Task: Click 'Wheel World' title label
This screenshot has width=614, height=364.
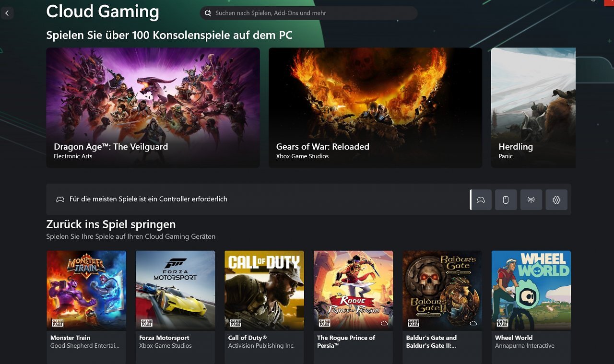Action: [514, 338]
